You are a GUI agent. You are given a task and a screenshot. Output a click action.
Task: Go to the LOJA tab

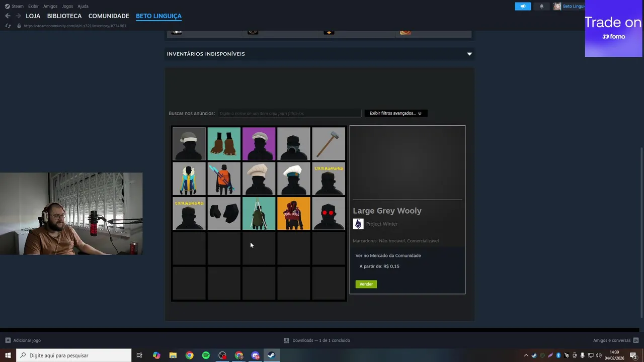tap(33, 16)
